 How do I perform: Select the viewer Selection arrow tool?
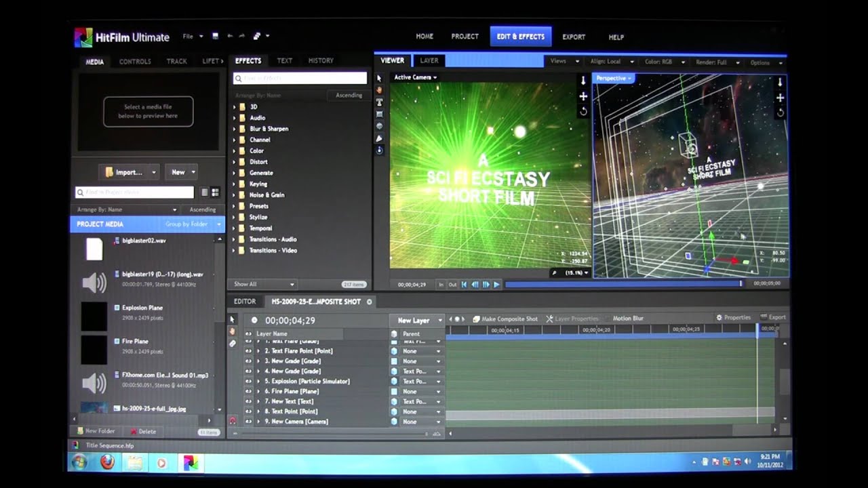click(380, 78)
